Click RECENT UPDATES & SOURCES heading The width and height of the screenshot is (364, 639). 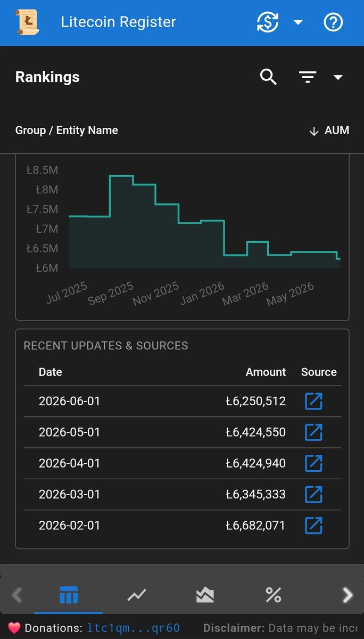click(x=106, y=346)
